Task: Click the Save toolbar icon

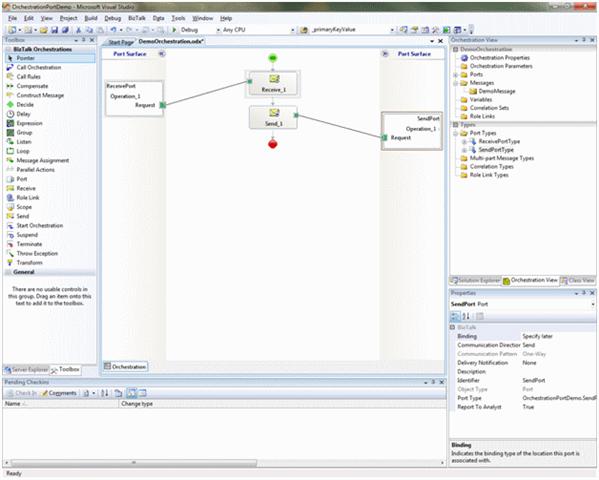Action: point(54,30)
